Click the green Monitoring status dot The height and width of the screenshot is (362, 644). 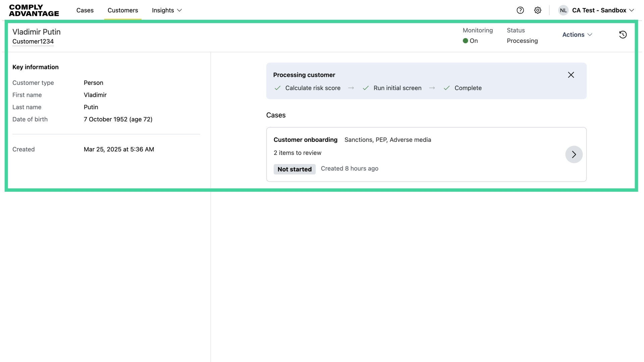[x=465, y=41]
